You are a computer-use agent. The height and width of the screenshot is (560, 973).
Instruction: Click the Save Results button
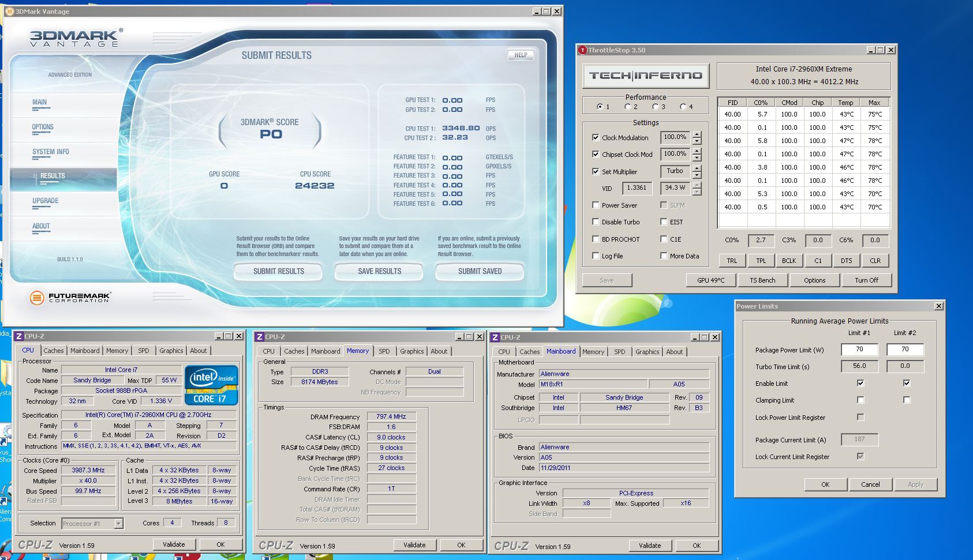379,271
